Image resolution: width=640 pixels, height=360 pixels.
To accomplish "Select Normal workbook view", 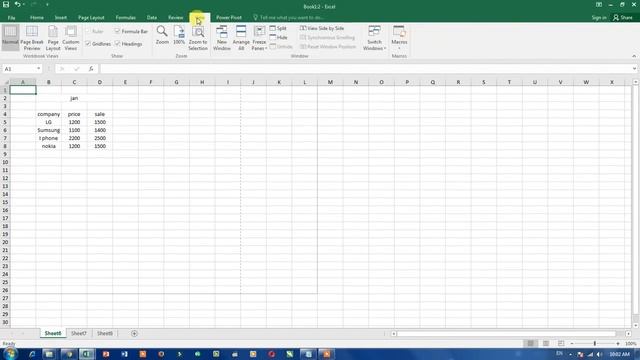I will 10,38.
